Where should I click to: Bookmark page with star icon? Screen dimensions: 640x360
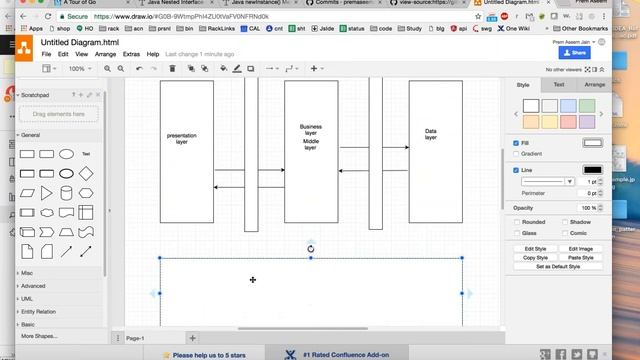tap(478, 16)
